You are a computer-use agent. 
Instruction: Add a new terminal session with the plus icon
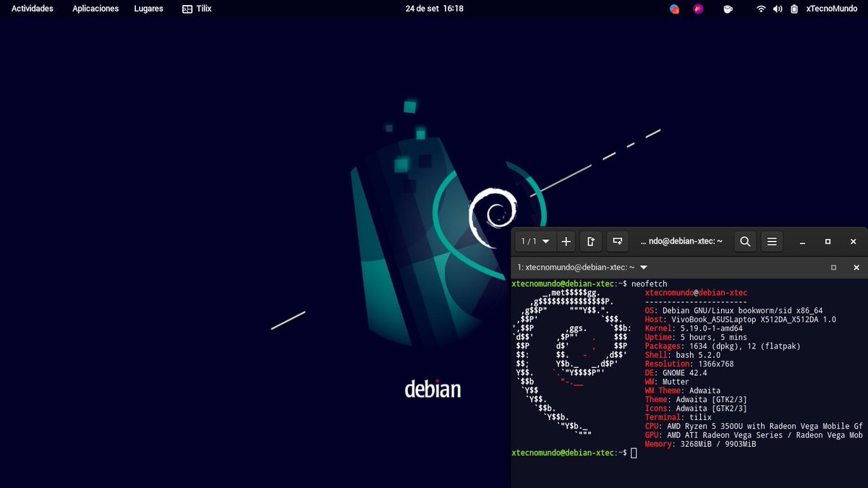pos(566,241)
